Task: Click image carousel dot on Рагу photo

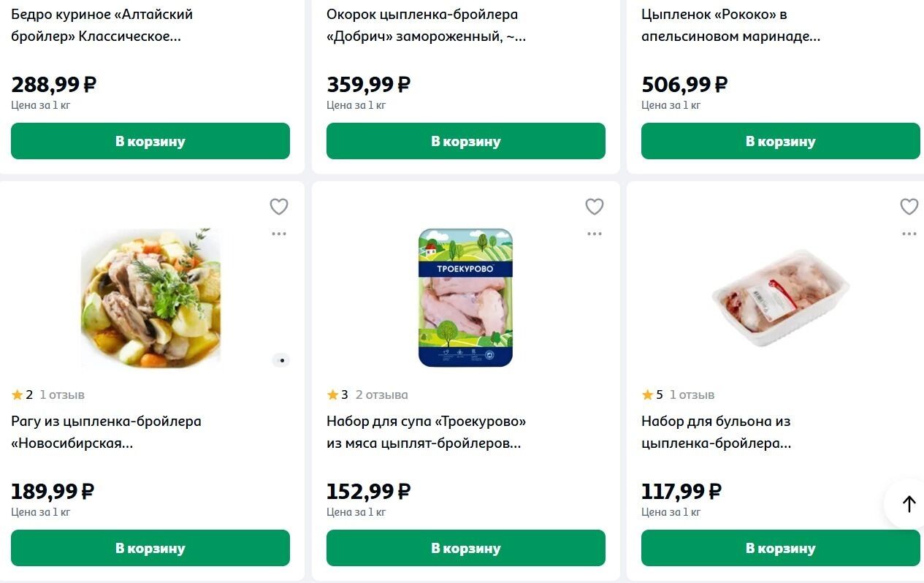Action: pyautogui.click(x=281, y=360)
